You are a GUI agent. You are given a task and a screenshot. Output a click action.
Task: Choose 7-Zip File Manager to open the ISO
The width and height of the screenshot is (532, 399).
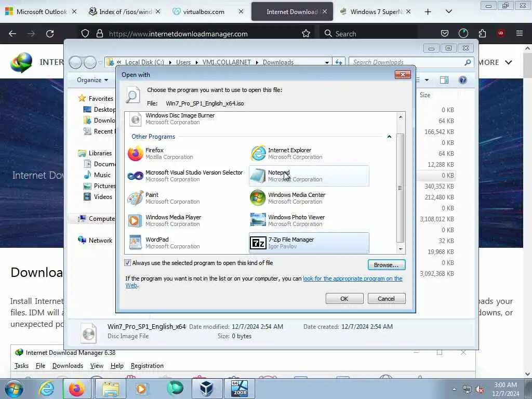(309, 243)
